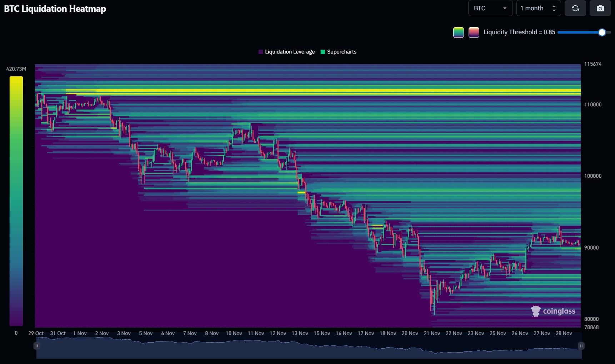615x364 pixels.
Task: Toggle the Liquidation Leverage legend series
Action: pyautogui.click(x=289, y=52)
